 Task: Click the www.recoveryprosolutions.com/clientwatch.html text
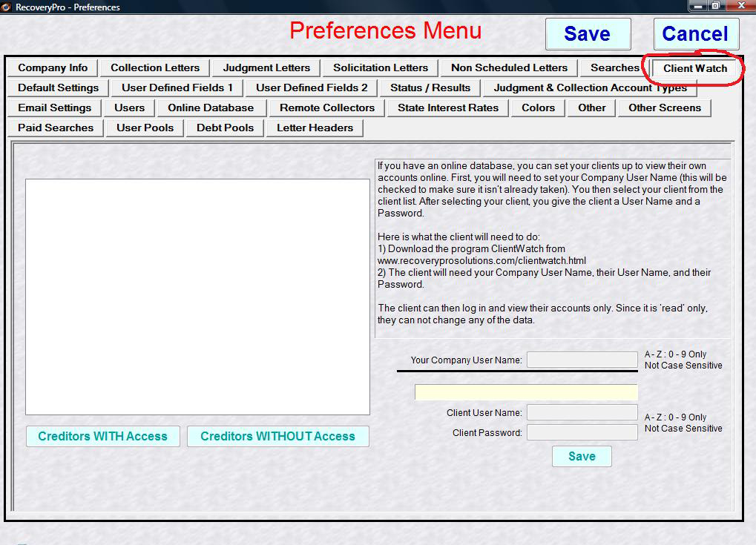[481, 261]
